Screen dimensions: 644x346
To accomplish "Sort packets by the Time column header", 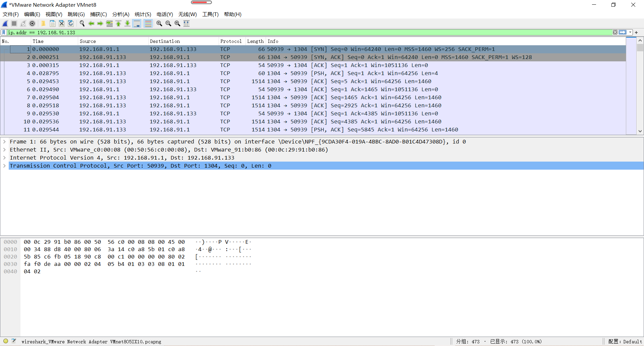I will click(x=55, y=41).
